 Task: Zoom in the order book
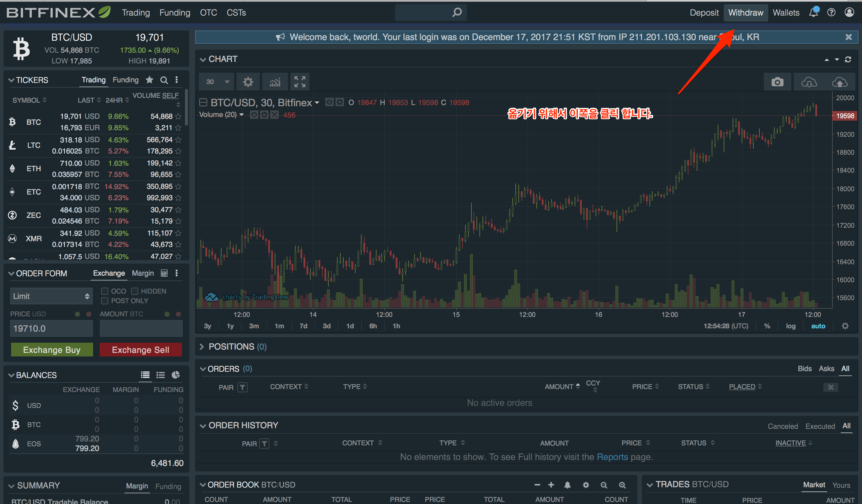click(622, 485)
